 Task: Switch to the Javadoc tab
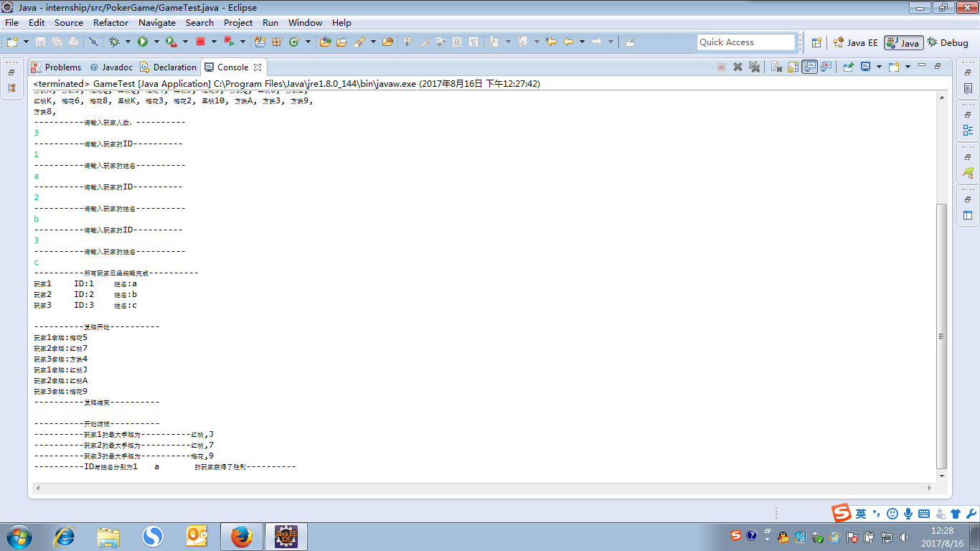[x=111, y=67]
